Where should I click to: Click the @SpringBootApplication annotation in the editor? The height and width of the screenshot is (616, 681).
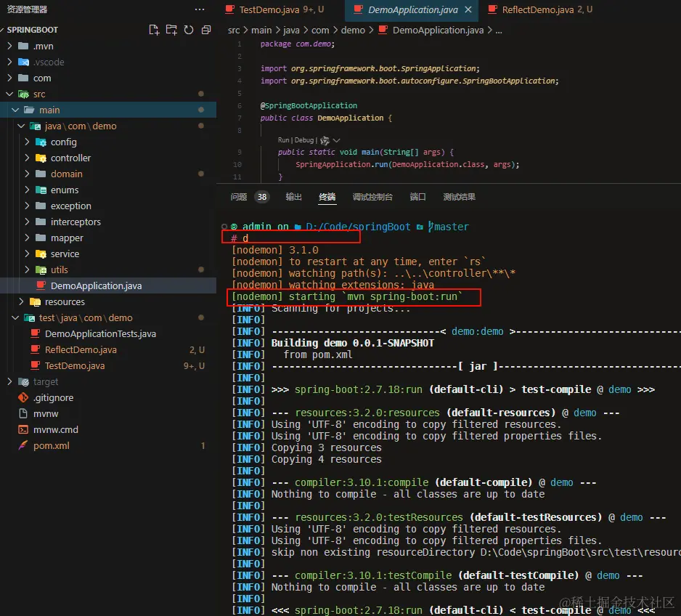click(x=309, y=105)
